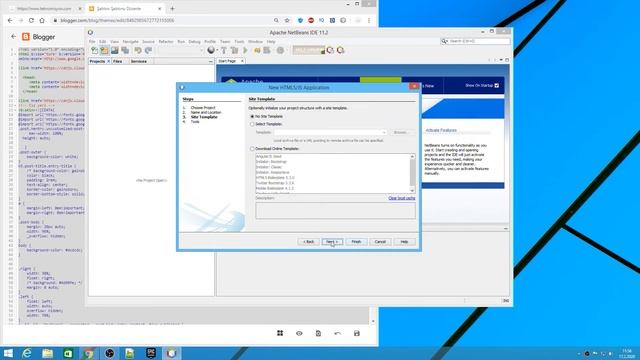The width and height of the screenshot is (640, 360).
Task: Switch to the Services tab
Action: (x=139, y=61)
